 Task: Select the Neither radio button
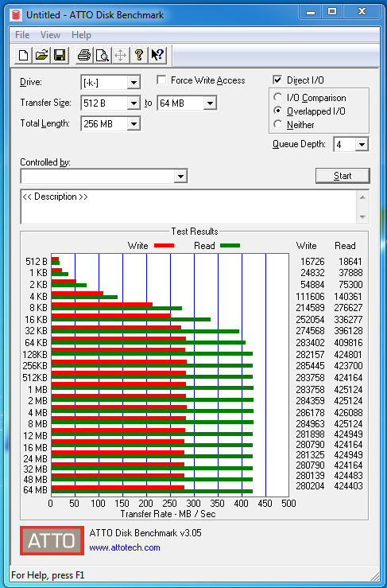[x=277, y=124]
